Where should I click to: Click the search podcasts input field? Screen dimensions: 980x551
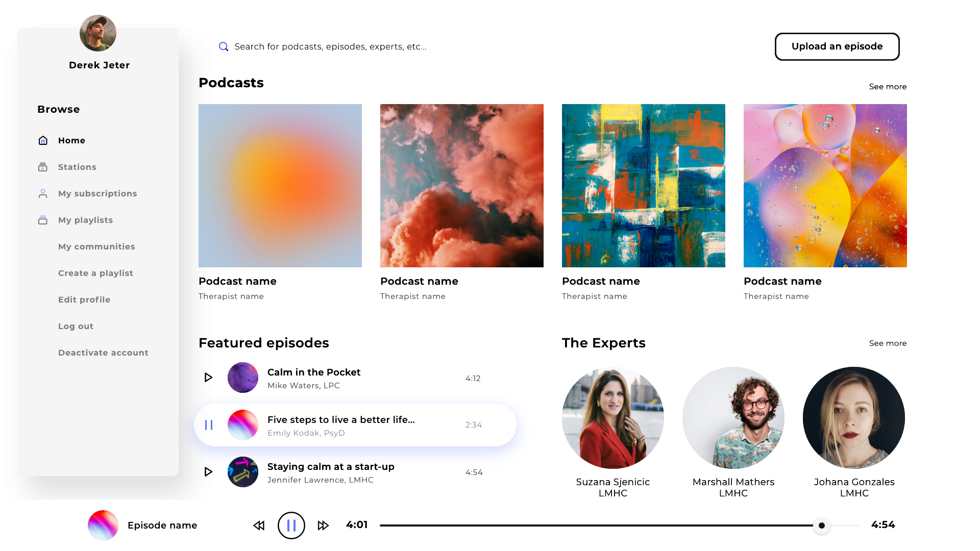point(331,46)
